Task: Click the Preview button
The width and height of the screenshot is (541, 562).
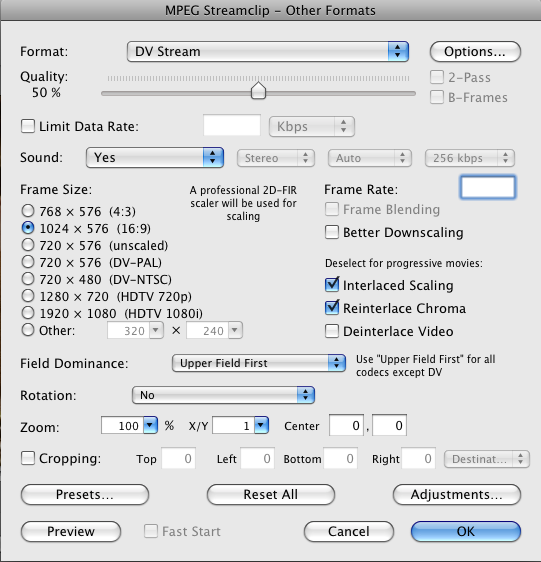Action: pos(71,532)
